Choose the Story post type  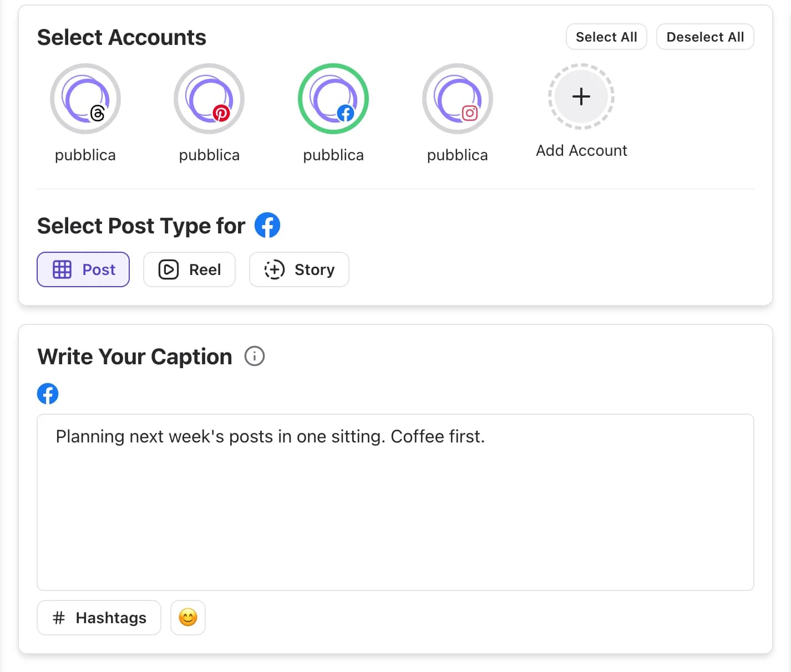pyautogui.click(x=299, y=269)
